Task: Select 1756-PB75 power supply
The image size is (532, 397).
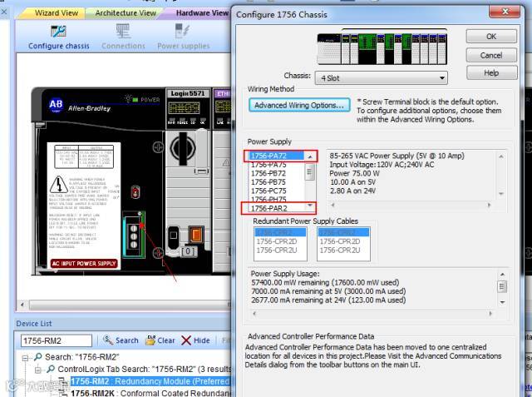Action: click(x=277, y=182)
